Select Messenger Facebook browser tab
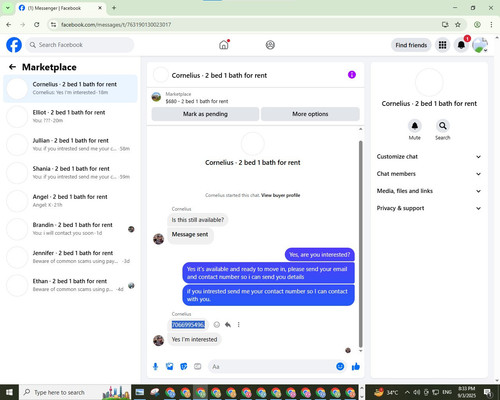The width and height of the screenshot is (500, 400). click(x=60, y=8)
